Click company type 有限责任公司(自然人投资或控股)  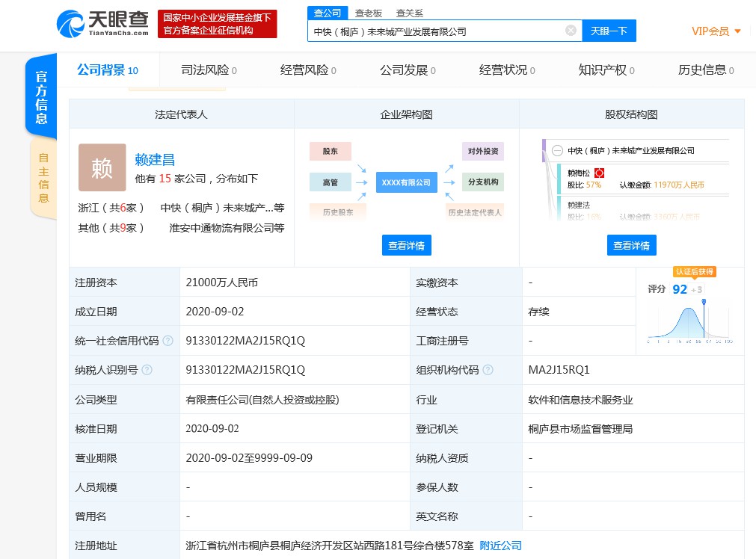pyautogui.click(x=262, y=400)
